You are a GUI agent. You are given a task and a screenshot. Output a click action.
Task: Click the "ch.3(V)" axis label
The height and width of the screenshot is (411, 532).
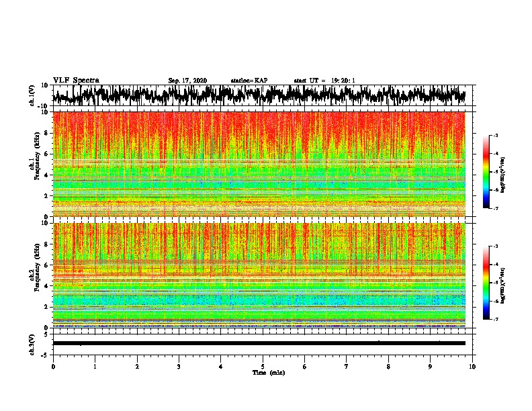pos(32,345)
